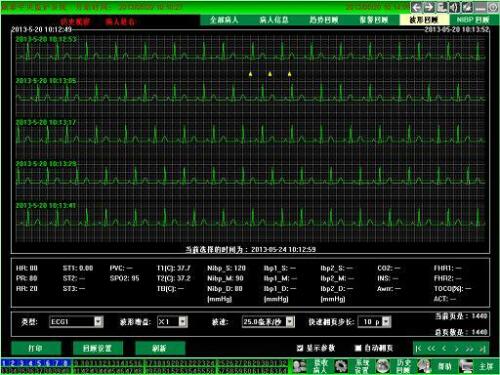Viewport: 500px width, 375px height.
Task: Click the speaker sound icon at top
Action: pyautogui.click(x=454, y=7)
